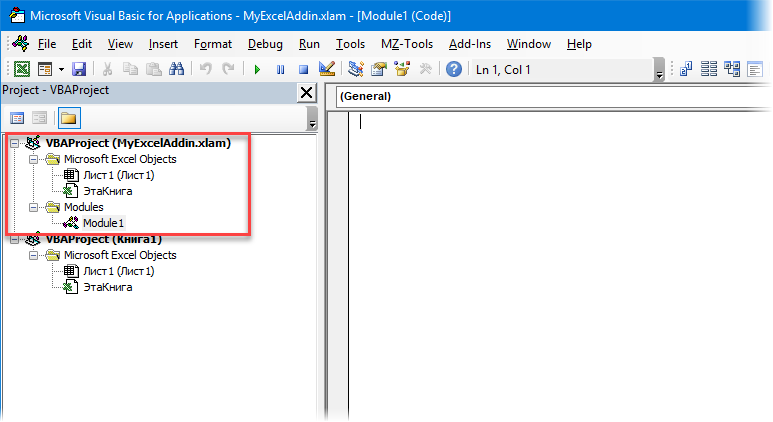The width and height of the screenshot is (773, 422).
Task: Select ЭтаКнига under MyExcelAddin.xlam
Action: [x=107, y=191]
